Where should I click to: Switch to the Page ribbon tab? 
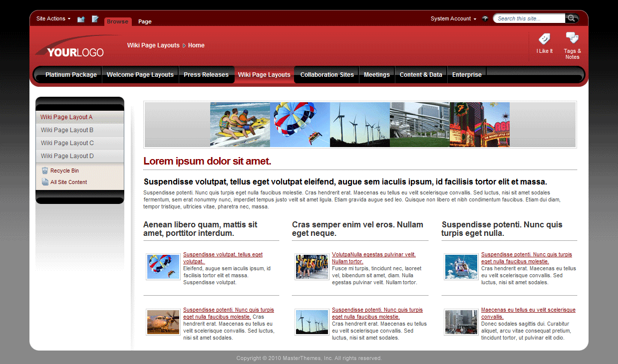pos(145,21)
